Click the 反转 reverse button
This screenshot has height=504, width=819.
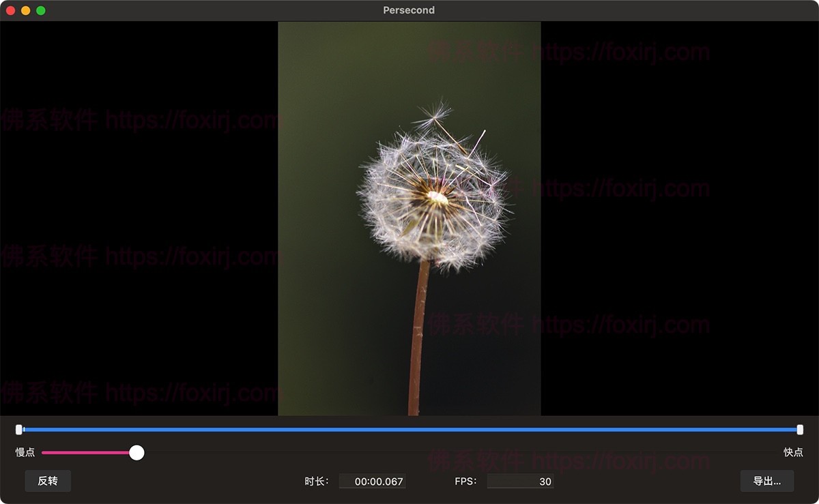(x=47, y=481)
